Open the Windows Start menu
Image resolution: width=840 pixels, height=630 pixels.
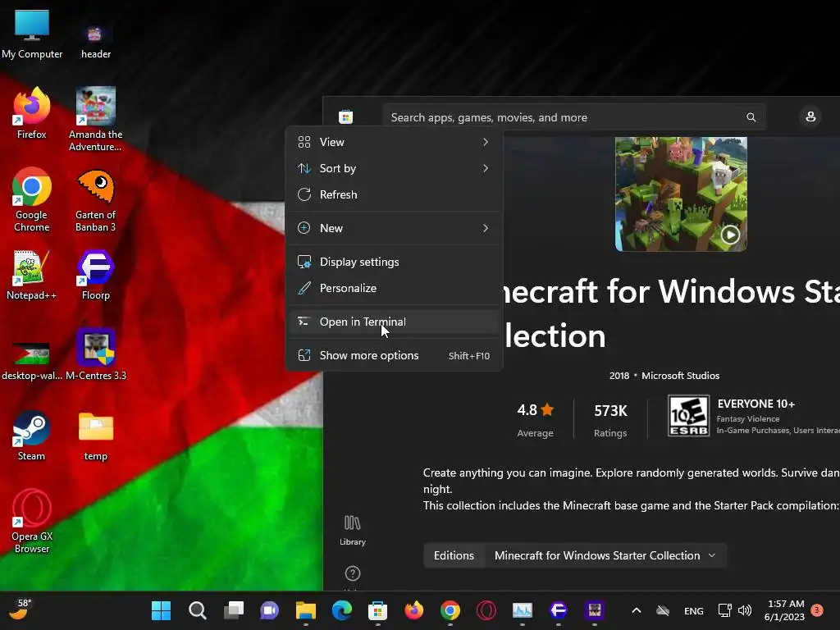coord(162,610)
